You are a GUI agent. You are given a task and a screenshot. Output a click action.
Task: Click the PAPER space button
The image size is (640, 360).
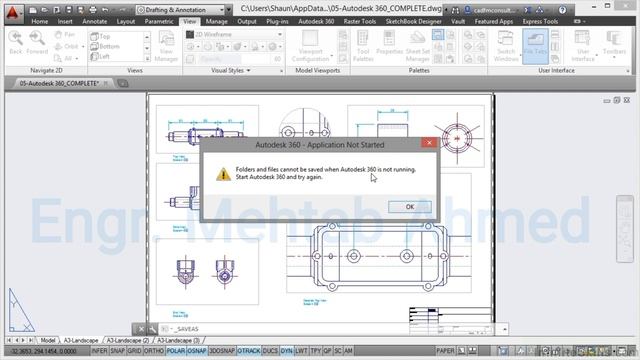(445, 351)
